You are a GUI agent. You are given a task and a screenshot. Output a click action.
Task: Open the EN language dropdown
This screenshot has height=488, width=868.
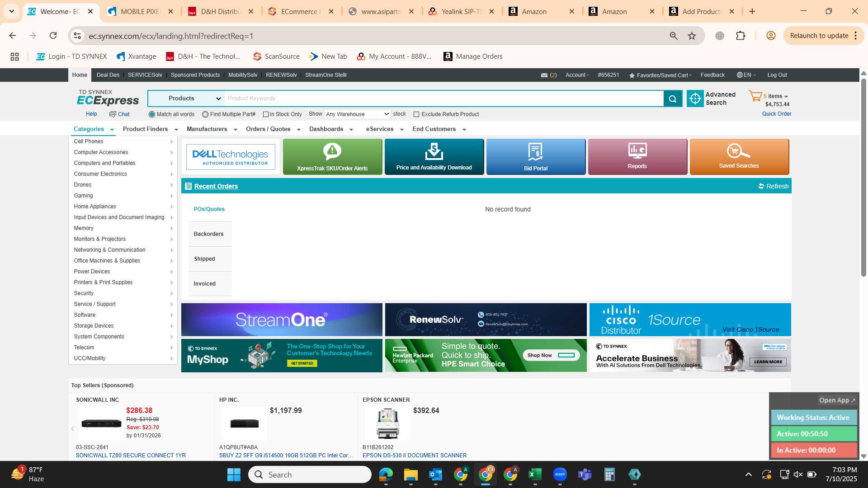[x=746, y=75]
